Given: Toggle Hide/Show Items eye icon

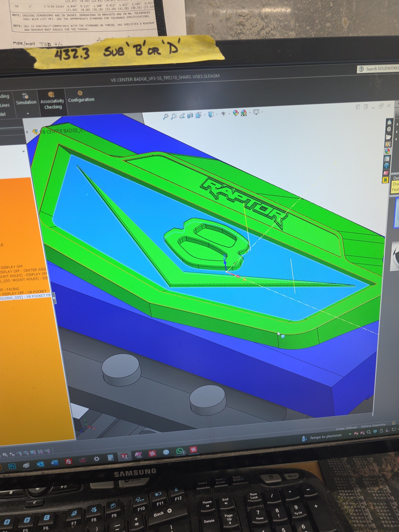Looking at the screenshot, I should point(223,114).
